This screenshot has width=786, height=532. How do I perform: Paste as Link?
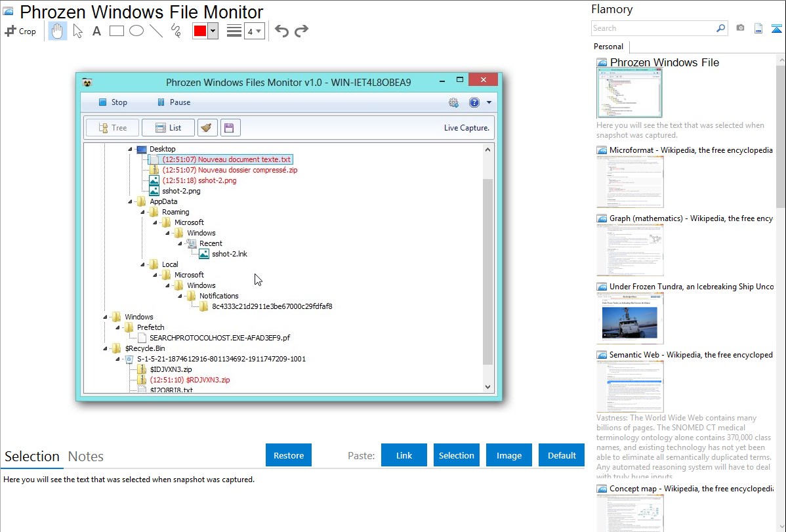coord(404,455)
